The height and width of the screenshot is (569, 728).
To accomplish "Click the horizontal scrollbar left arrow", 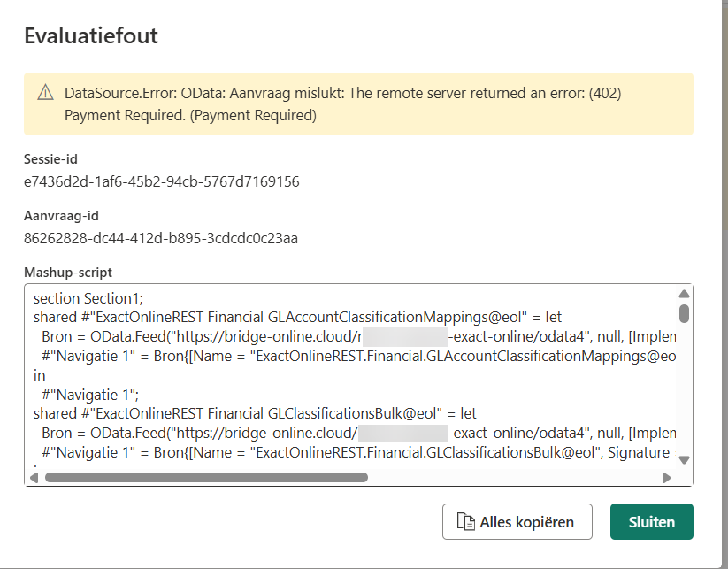I will click(34, 478).
